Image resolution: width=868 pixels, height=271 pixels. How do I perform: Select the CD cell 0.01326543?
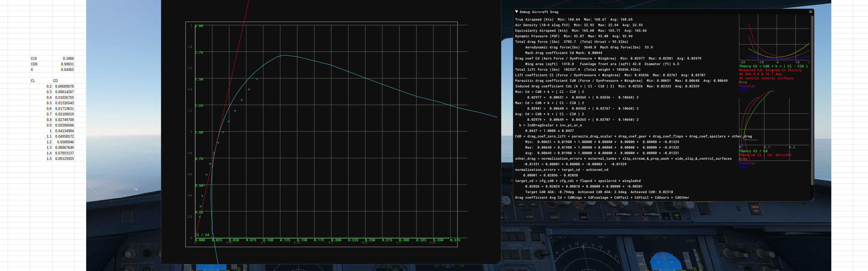click(x=64, y=103)
